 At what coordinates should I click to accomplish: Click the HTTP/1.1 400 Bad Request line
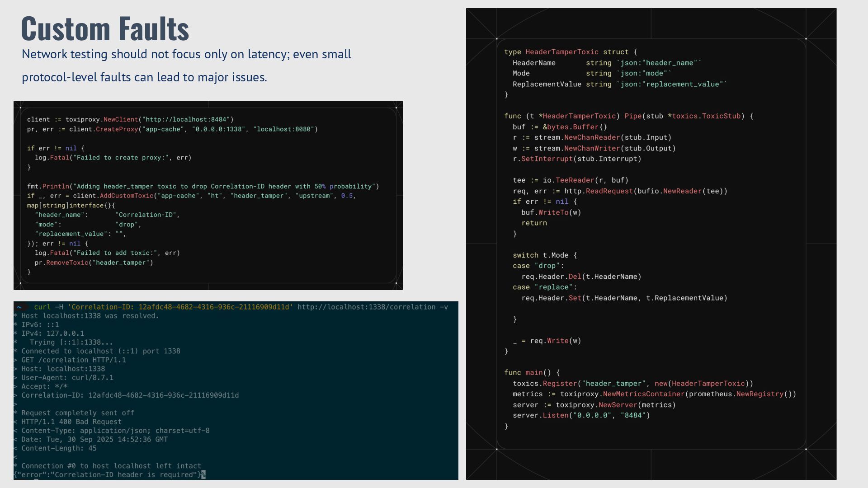[x=71, y=422]
